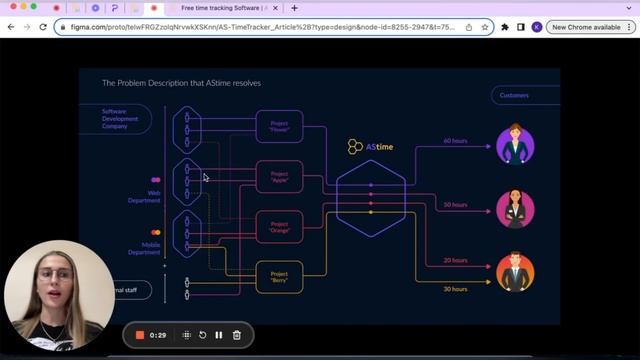Click the 0:29 recording timer
Image resolution: width=640 pixels, height=360 pixels.
point(158,336)
